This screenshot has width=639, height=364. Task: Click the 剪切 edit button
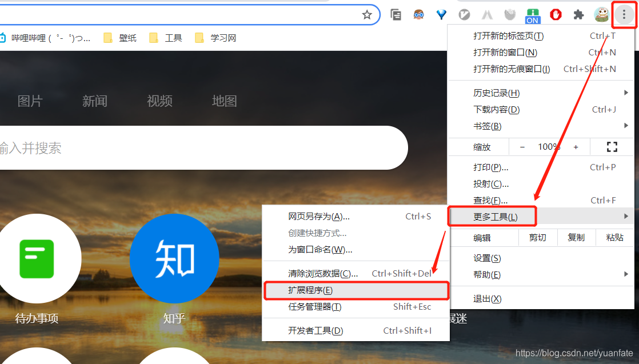coord(537,238)
